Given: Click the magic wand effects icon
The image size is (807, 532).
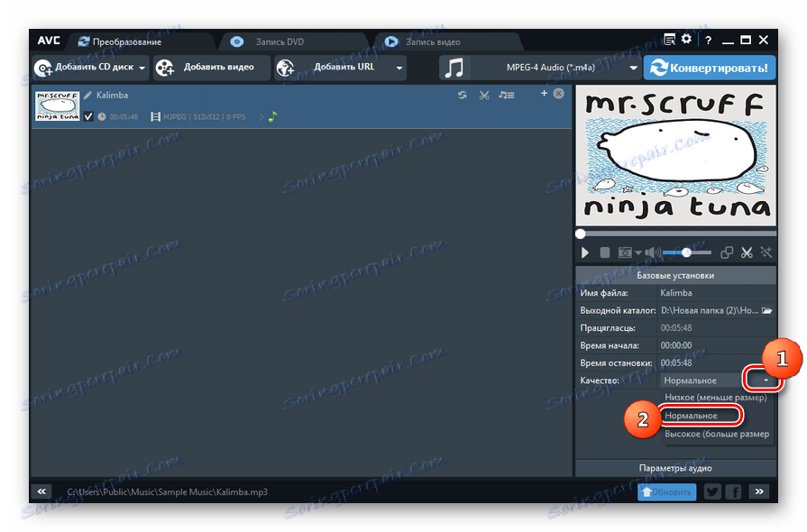Looking at the screenshot, I should (x=766, y=252).
